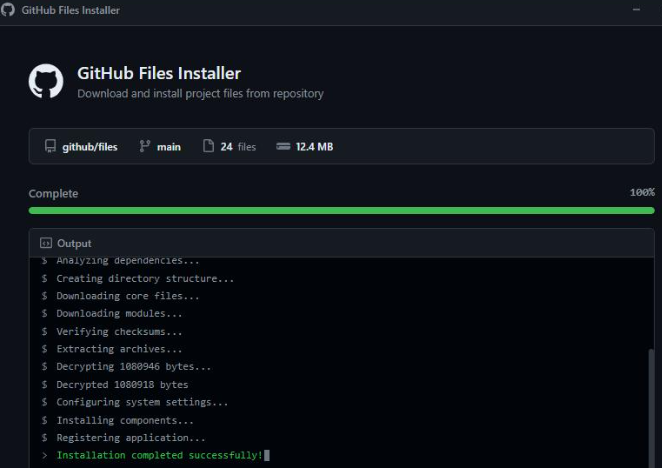This screenshot has height=468, width=662.
Task: Click 'Downloading core files...' line
Action: click(x=128, y=296)
